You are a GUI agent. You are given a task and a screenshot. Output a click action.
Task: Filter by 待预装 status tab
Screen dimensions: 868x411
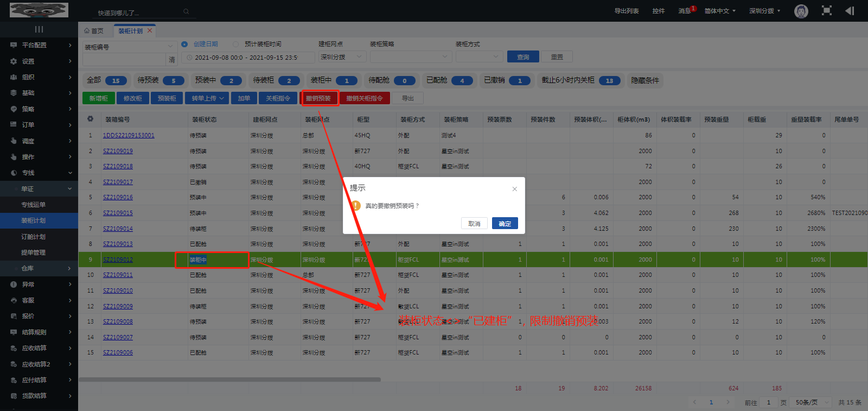click(161, 80)
